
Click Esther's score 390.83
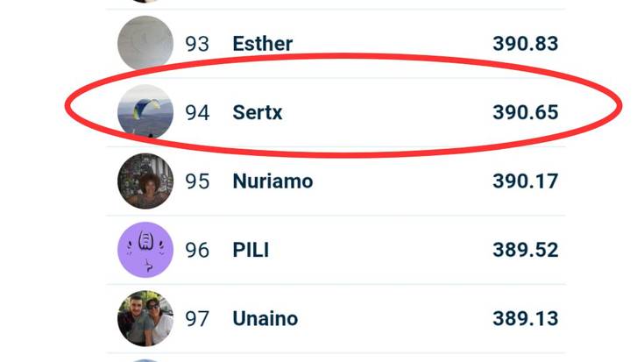[525, 43]
